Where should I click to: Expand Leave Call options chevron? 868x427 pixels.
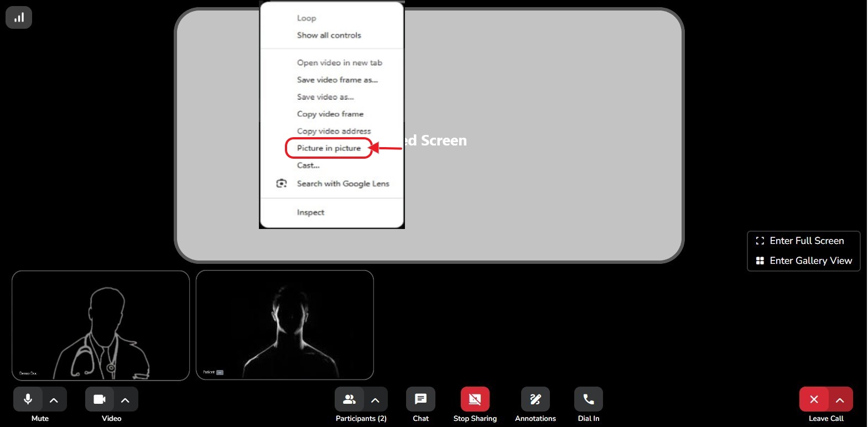tap(840, 400)
